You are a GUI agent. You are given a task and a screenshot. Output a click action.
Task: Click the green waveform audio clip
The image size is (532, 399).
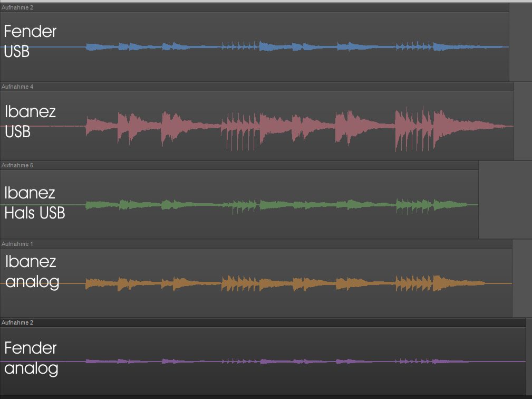(239, 204)
